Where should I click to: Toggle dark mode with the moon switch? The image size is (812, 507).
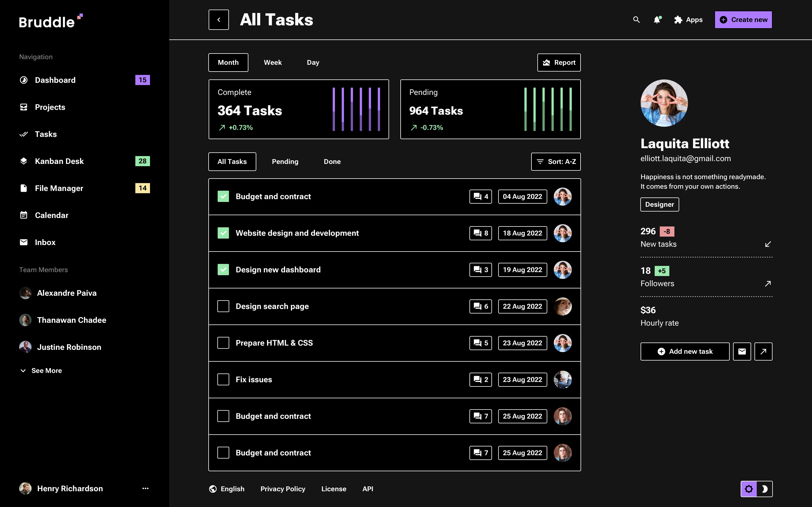click(765, 489)
